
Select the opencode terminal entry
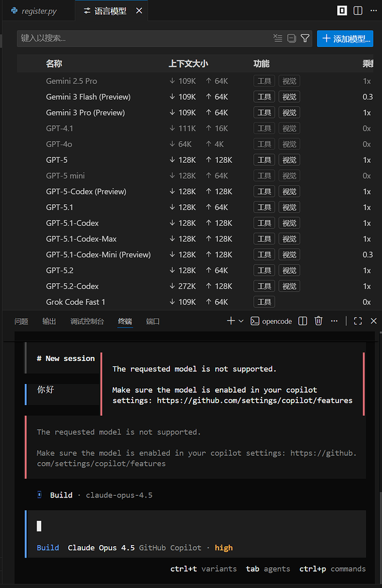[271, 321]
